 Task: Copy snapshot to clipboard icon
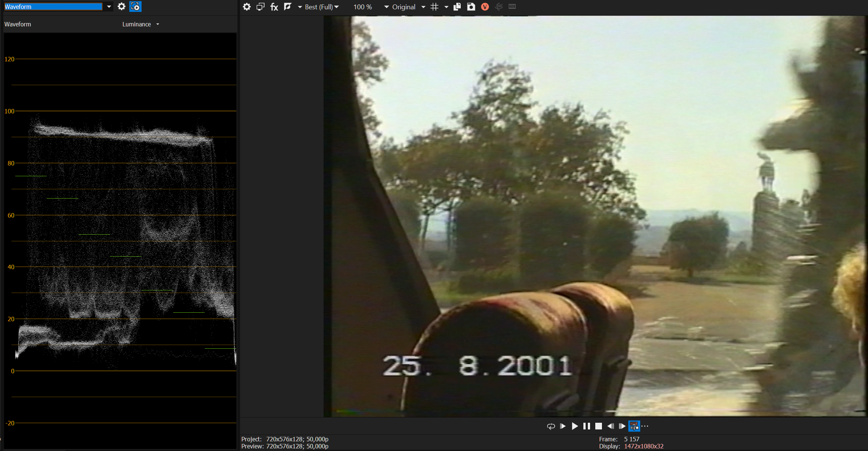tap(457, 7)
